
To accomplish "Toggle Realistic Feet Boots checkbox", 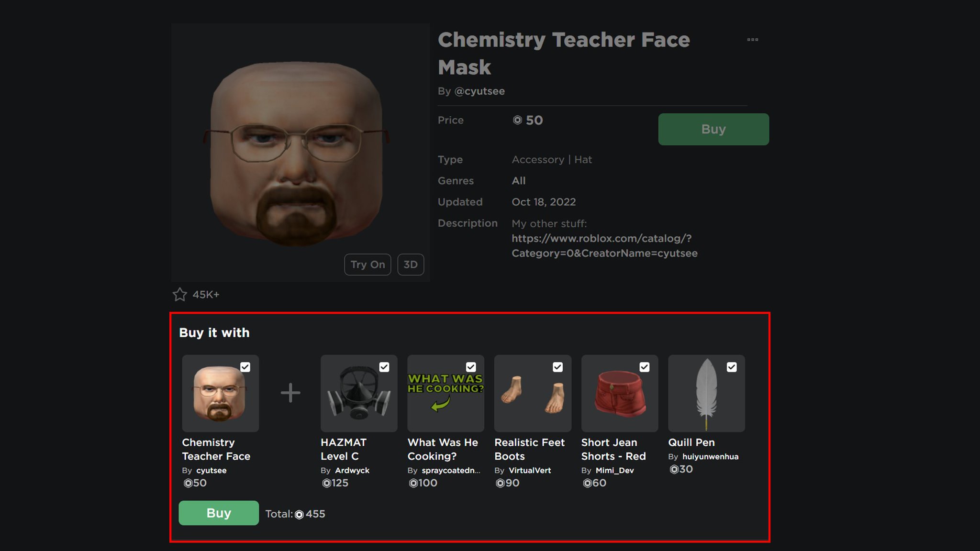I will [558, 367].
